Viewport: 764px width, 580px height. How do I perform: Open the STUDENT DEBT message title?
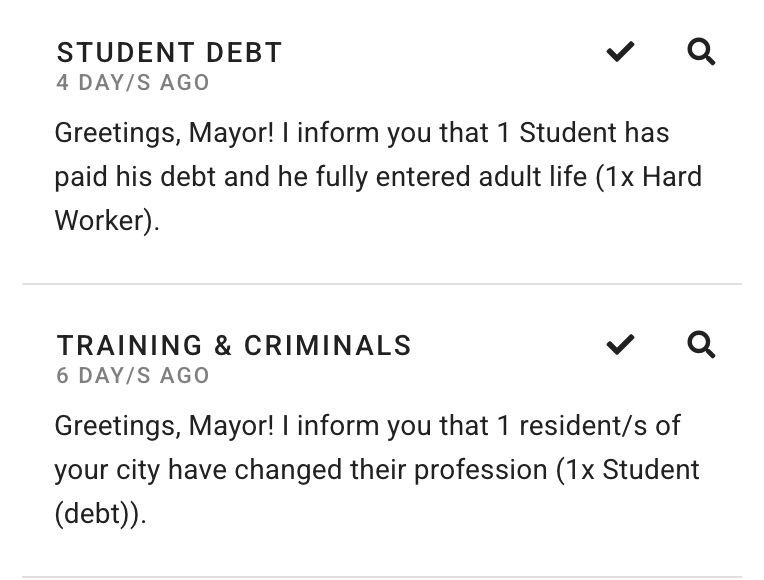[169, 53]
